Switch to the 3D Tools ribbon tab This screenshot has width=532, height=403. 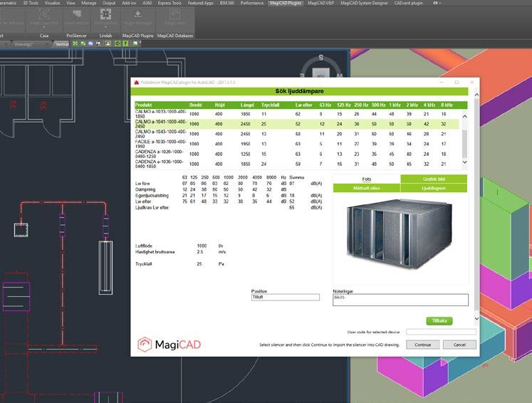(x=31, y=3)
